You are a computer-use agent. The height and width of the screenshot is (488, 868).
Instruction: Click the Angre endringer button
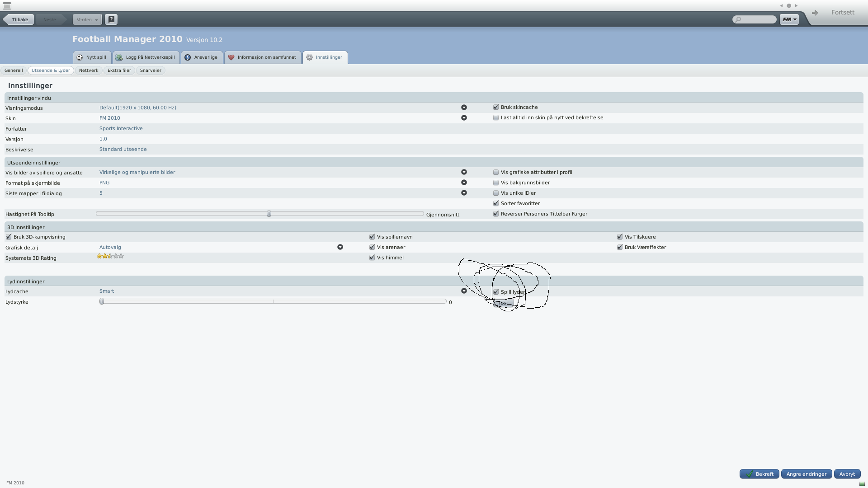click(806, 474)
